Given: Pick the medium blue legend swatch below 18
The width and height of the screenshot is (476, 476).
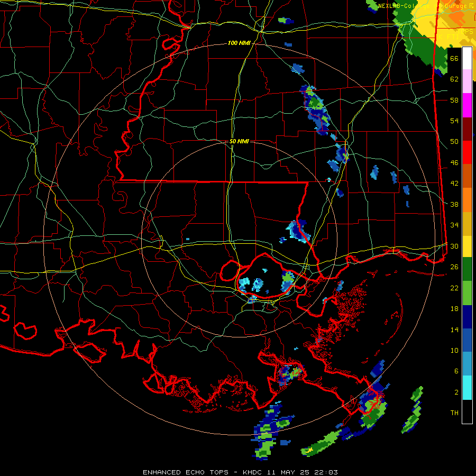Looking at the screenshot, I should pos(467,340).
